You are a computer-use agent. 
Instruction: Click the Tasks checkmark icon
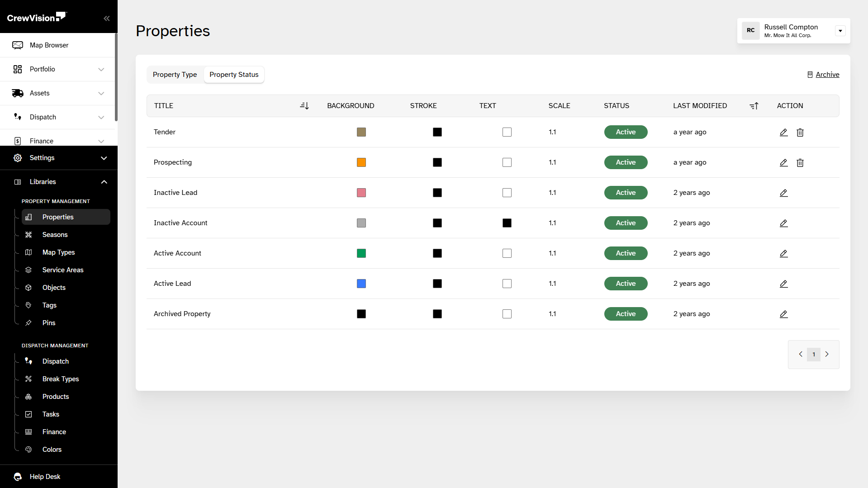(28, 414)
